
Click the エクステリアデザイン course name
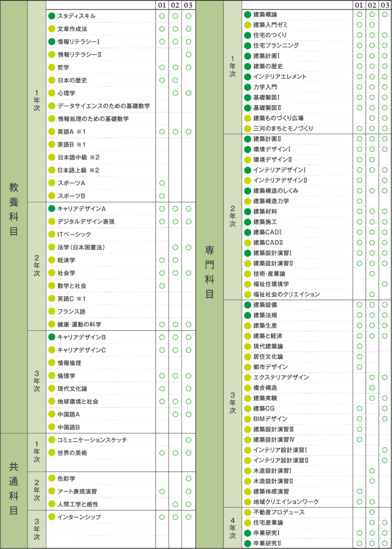(x=281, y=377)
